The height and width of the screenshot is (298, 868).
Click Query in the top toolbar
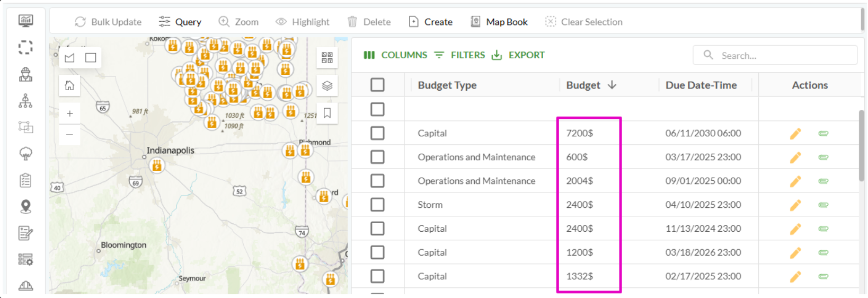[x=180, y=22]
